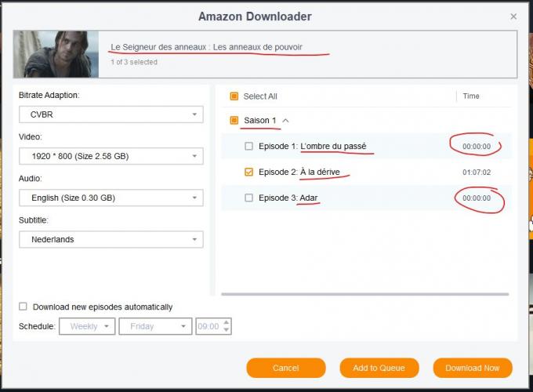Open the Subtitle Nederlands dropdown

click(x=111, y=239)
